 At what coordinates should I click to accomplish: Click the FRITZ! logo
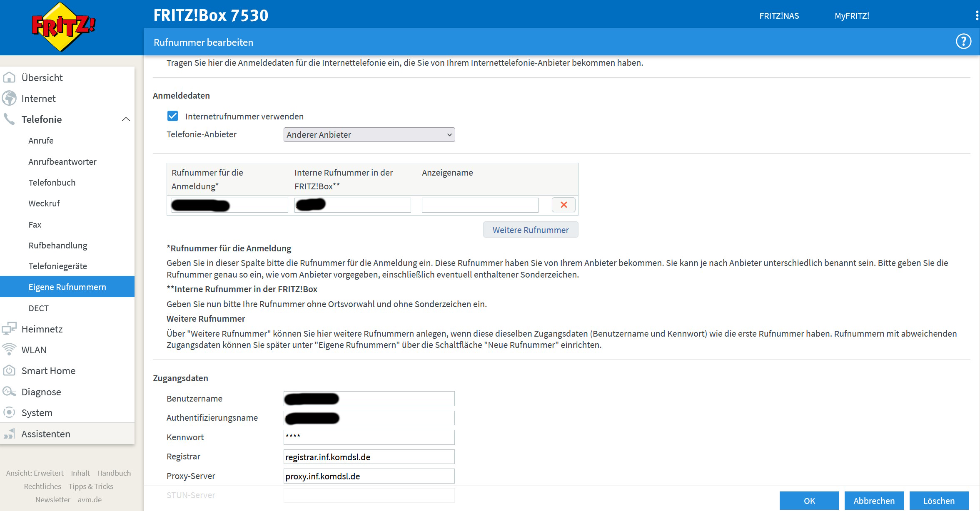pyautogui.click(x=63, y=27)
